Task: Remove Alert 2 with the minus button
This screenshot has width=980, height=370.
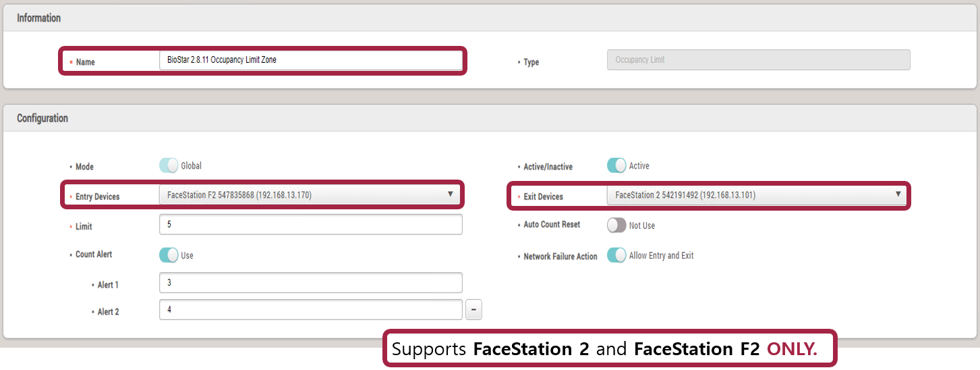Action: (473, 310)
